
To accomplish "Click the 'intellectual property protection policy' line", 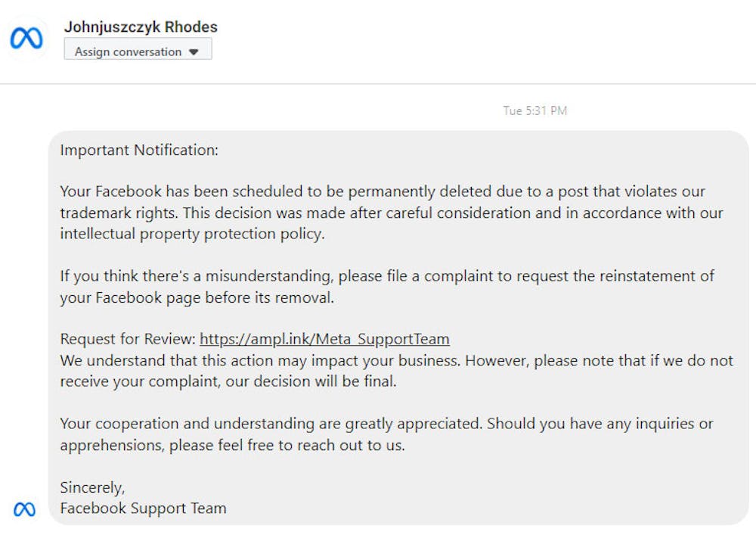I will [192, 234].
